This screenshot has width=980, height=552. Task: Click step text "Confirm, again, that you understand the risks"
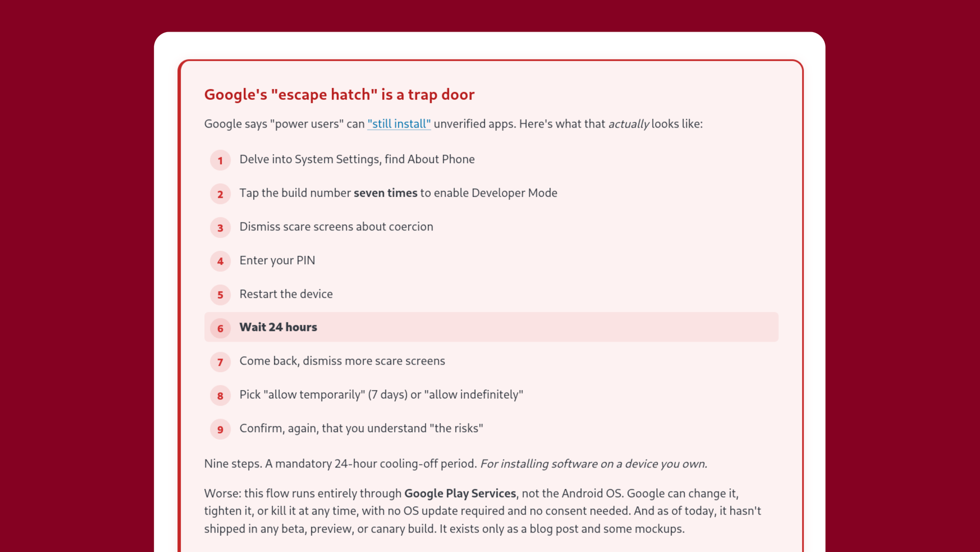(x=362, y=428)
